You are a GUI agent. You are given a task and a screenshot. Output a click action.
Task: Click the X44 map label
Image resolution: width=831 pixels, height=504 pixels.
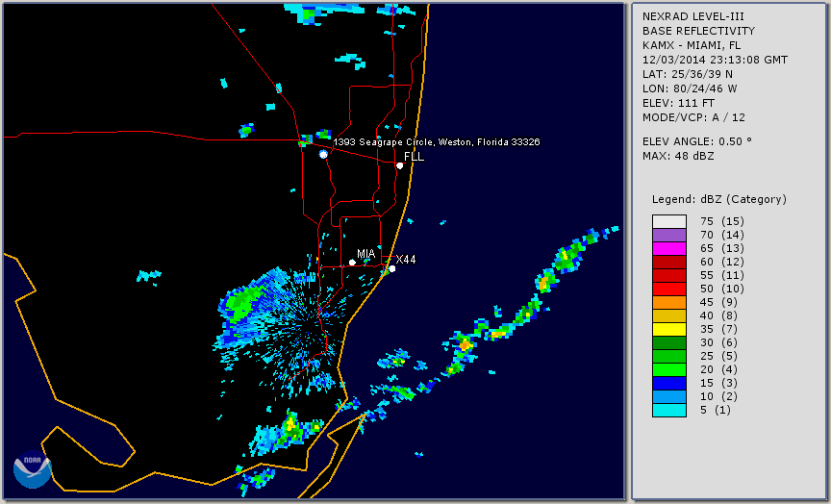tap(406, 259)
